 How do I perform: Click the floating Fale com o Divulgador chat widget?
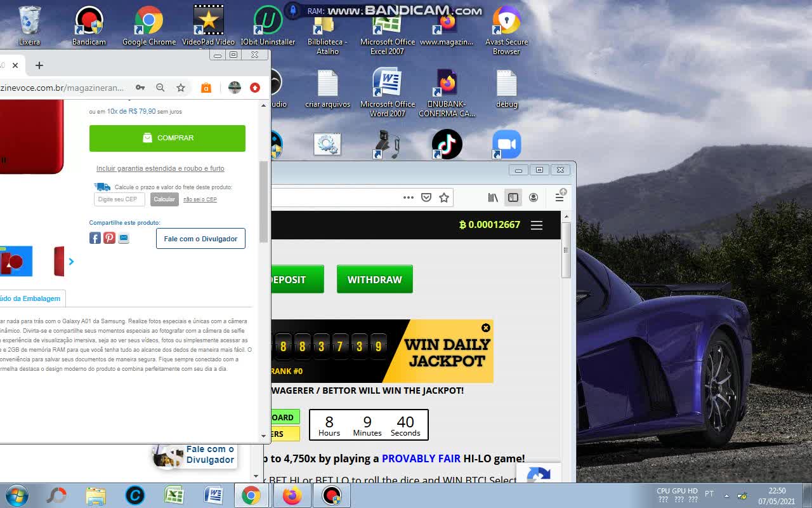196,455
